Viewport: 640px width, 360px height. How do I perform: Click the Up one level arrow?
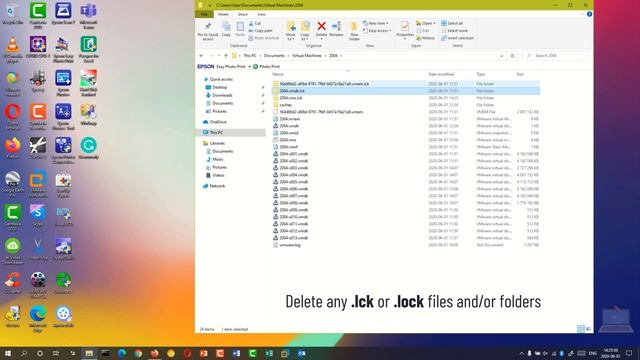coord(226,56)
